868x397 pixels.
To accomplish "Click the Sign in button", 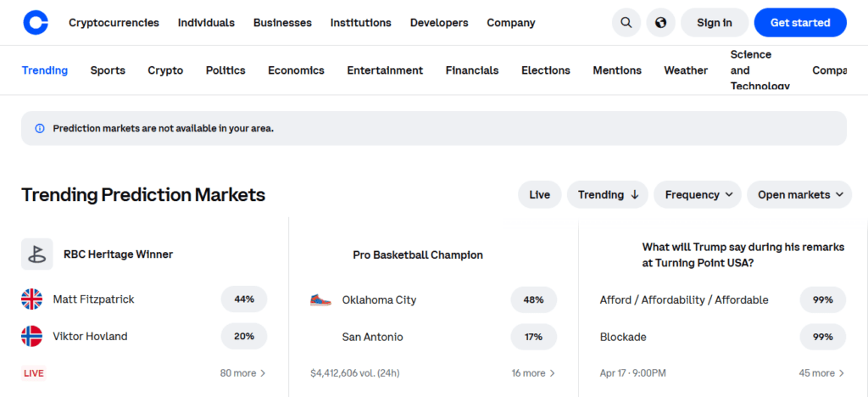I will coord(714,23).
